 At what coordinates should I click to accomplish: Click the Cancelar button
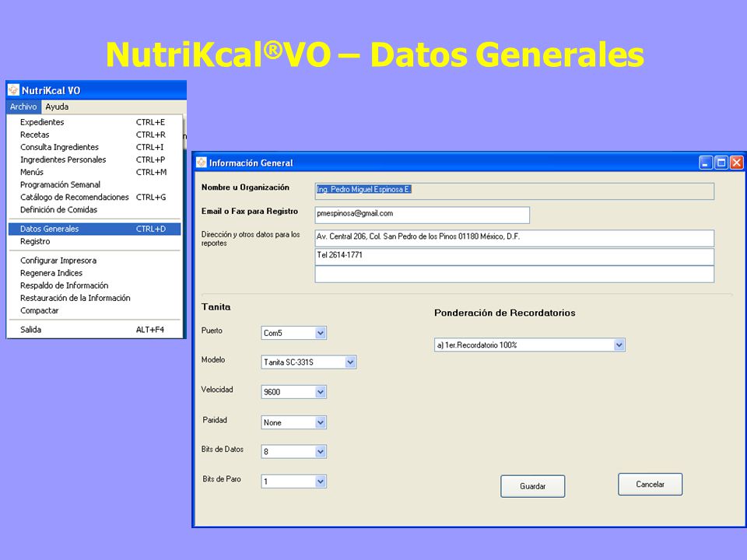click(x=650, y=485)
